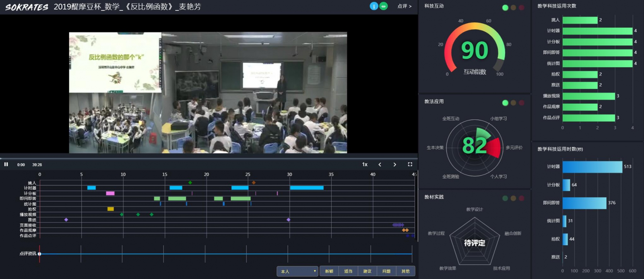The height and width of the screenshot is (279, 644).
Task: Toggle yellow light in 教材实践 panel
Action: pyautogui.click(x=513, y=198)
